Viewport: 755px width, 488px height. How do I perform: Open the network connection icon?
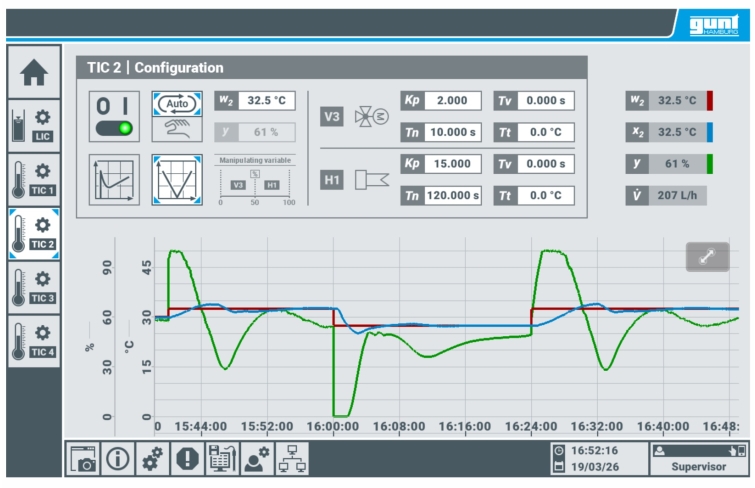(x=292, y=458)
